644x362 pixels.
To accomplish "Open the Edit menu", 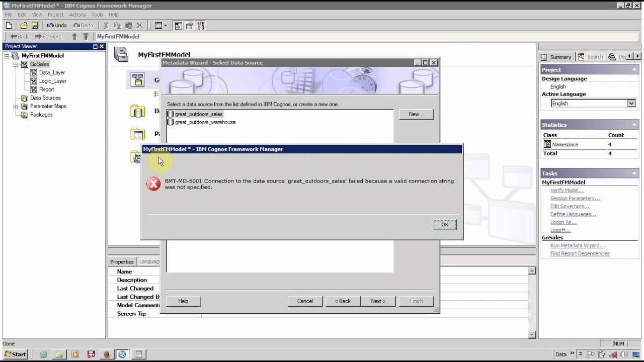I will click(x=22, y=15).
